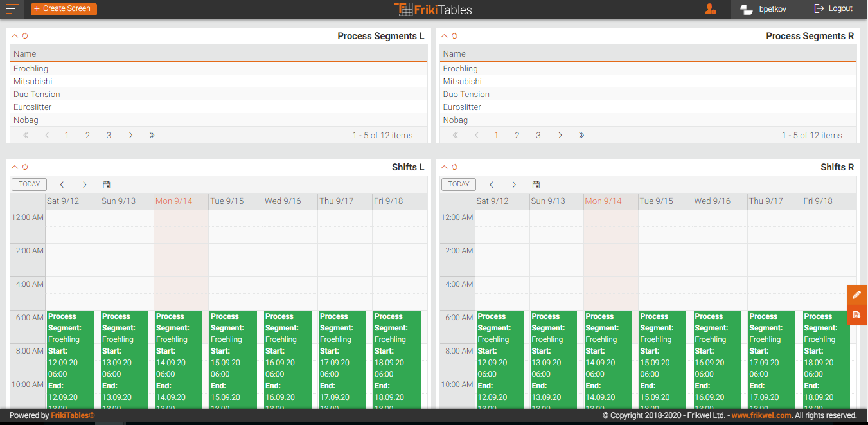The height and width of the screenshot is (425, 868).
Task: Open calendar date picker in Shifts R
Action: coord(536,185)
